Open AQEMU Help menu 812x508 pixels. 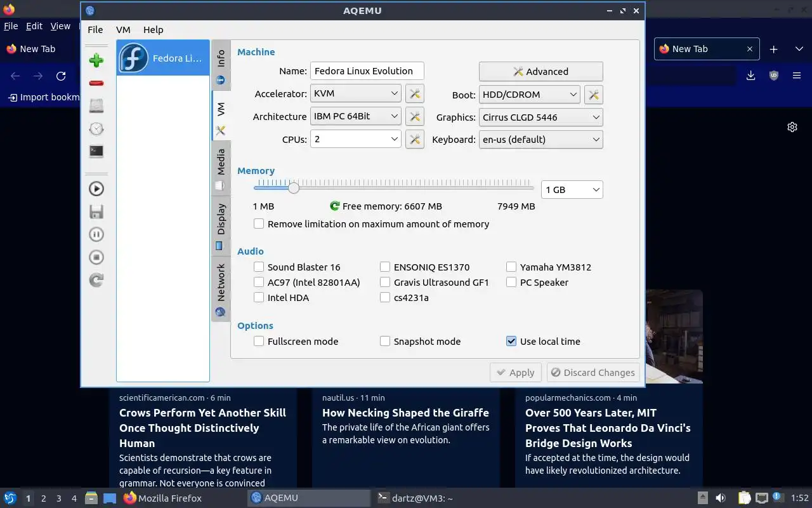click(153, 29)
